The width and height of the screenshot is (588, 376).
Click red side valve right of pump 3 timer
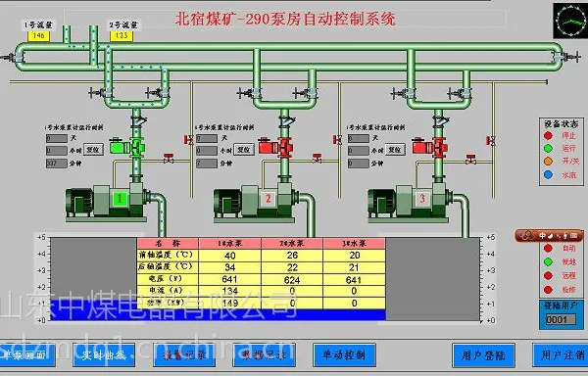click(x=491, y=141)
